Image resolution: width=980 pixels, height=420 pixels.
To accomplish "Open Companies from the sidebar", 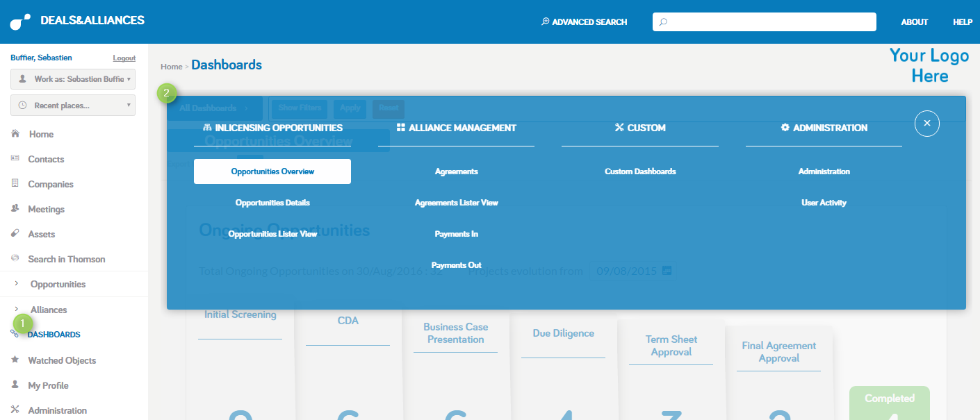I will pyautogui.click(x=51, y=184).
